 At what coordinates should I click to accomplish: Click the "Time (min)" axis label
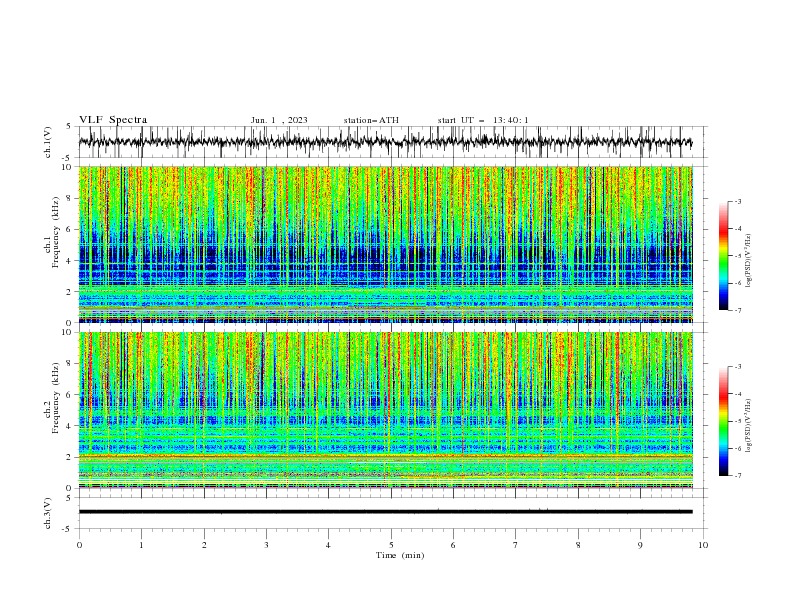400,555
